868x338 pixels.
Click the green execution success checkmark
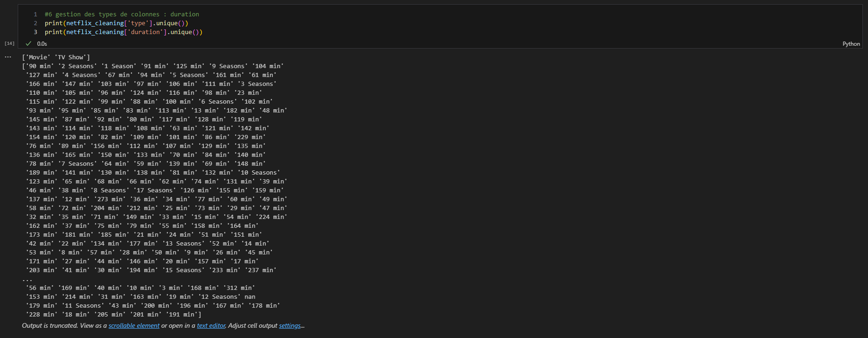[28, 43]
